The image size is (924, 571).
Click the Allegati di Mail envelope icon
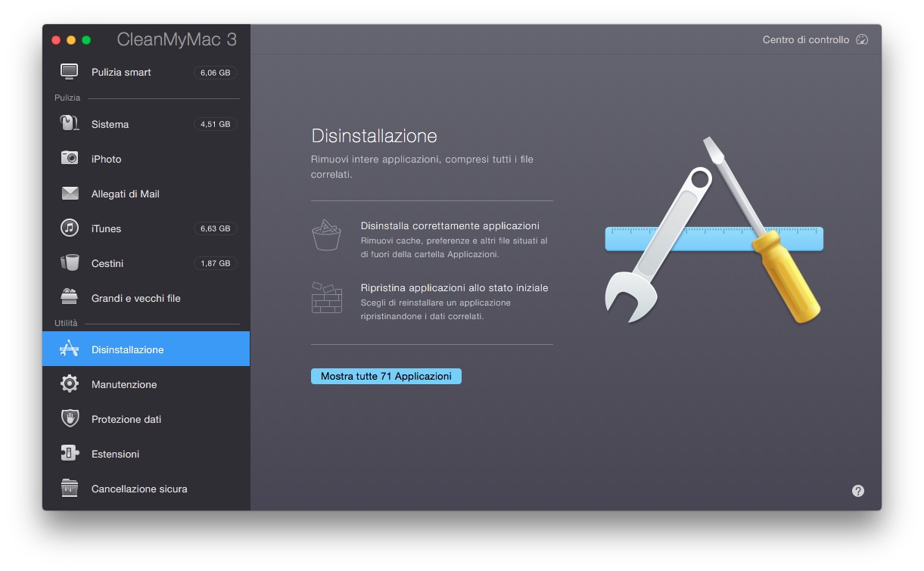coord(70,194)
